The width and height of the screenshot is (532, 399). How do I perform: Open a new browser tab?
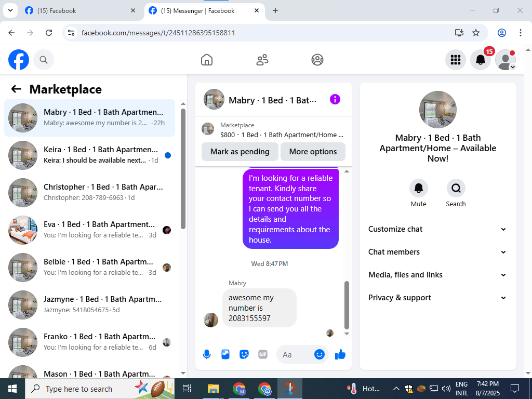pos(275,10)
